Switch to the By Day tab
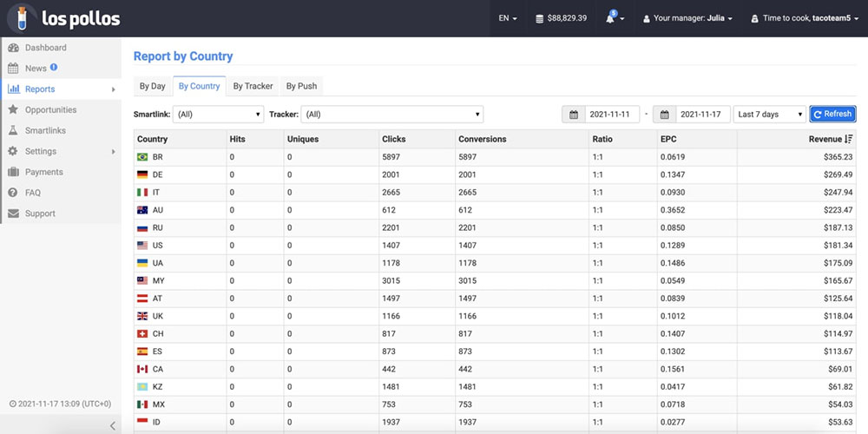This screenshot has height=434, width=868. point(152,86)
